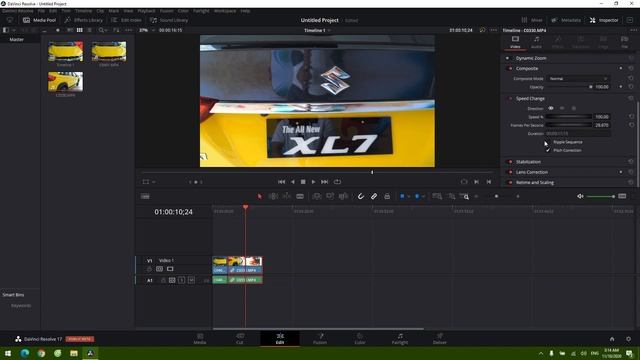Toggle timeline position lock
Screen dimensions: 640x360
[x=387, y=196]
